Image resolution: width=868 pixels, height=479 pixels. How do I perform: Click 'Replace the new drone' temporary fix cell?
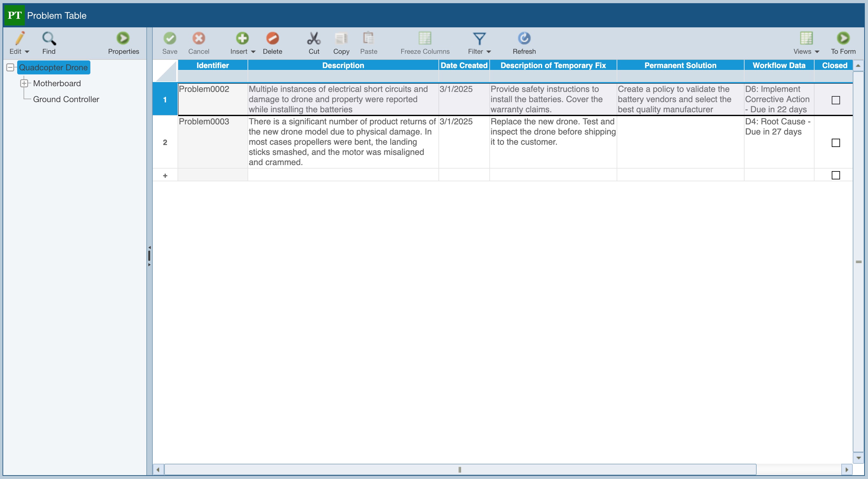click(x=553, y=142)
